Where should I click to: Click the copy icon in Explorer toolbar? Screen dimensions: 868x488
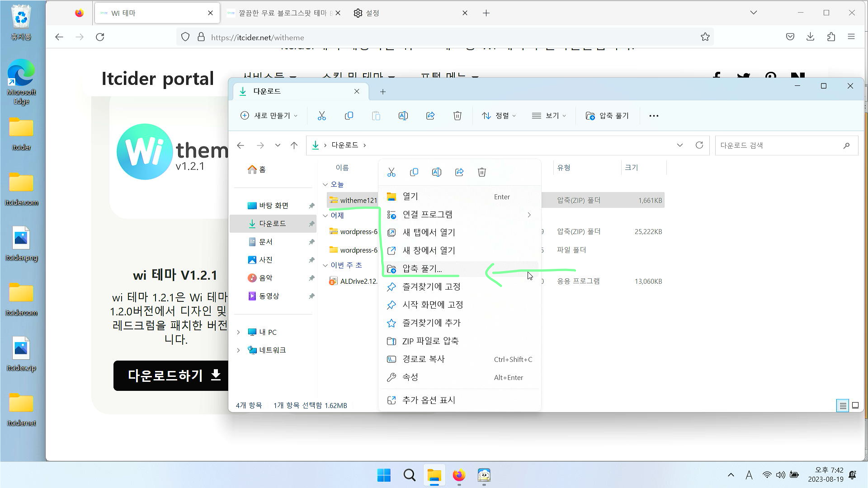pos(349,116)
